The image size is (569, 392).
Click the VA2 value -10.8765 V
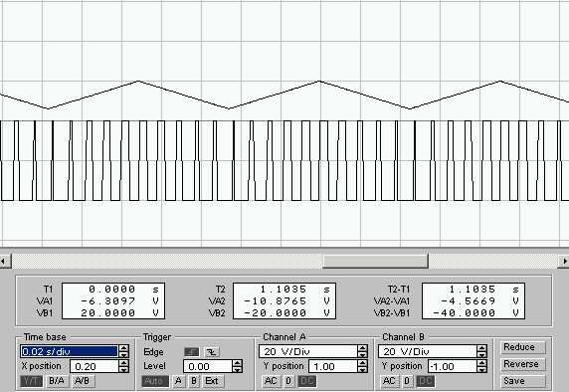click(x=286, y=300)
